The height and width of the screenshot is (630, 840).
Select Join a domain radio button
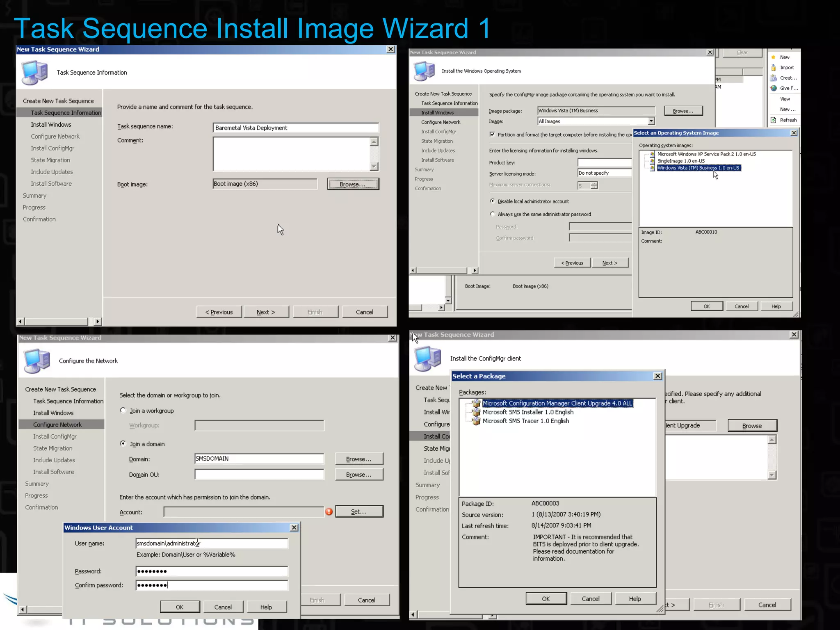(123, 443)
